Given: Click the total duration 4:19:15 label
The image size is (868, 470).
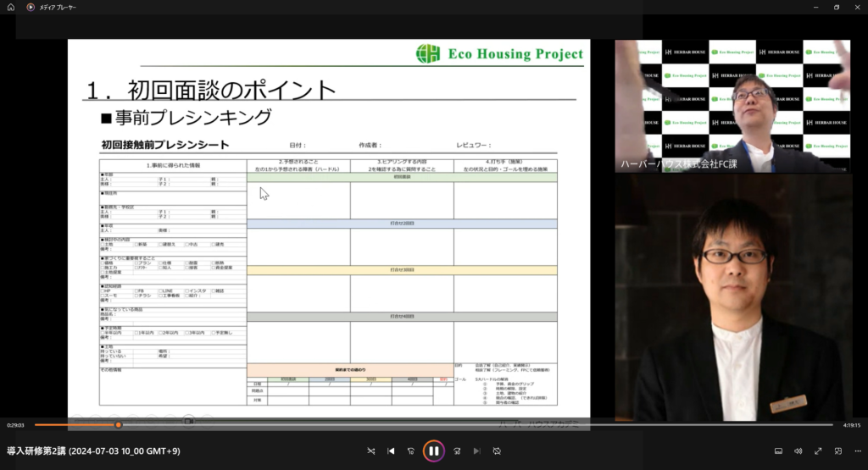Looking at the screenshot, I should (x=850, y=425).
